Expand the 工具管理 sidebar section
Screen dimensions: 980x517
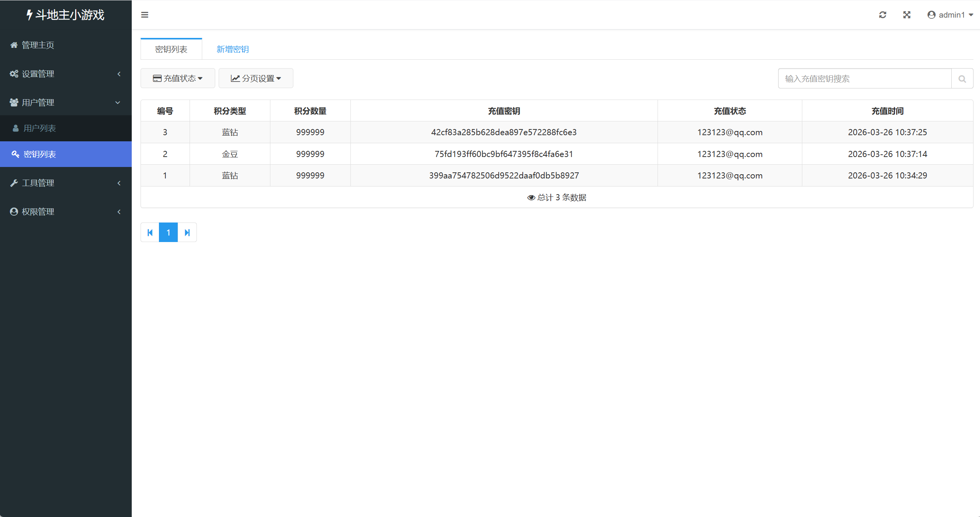(38, 183)
